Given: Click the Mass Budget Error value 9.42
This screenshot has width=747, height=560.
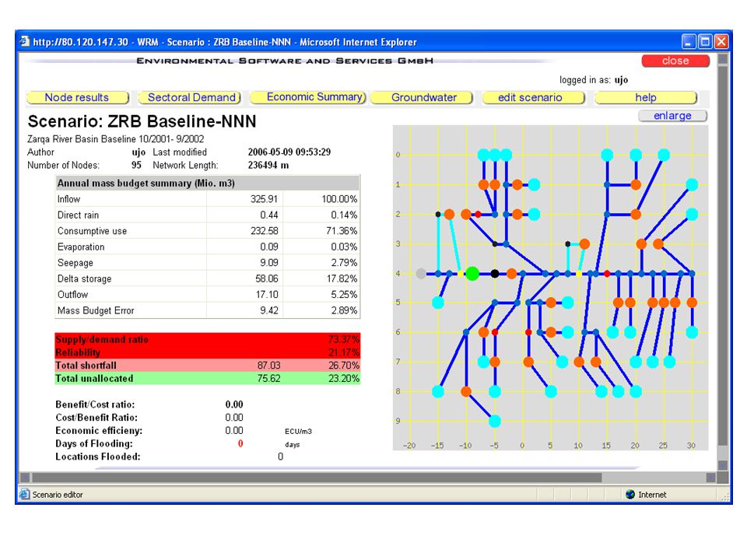Looking at the screenshot, I should tap(269, 310).
